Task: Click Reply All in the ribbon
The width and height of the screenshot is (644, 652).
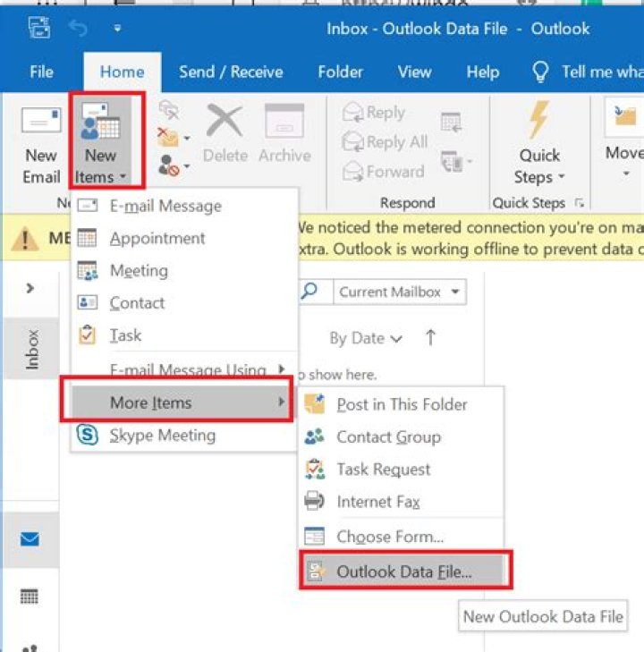Action: (x=385, y=142)
